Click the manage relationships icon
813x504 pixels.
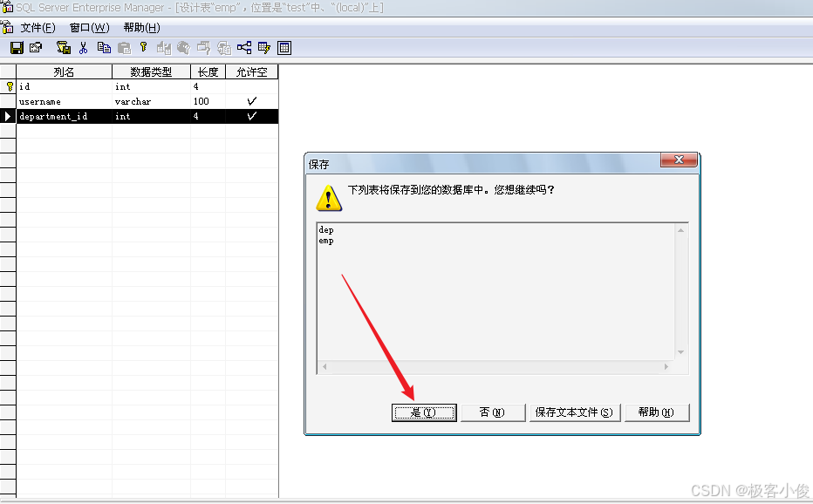tap(244, 48)
